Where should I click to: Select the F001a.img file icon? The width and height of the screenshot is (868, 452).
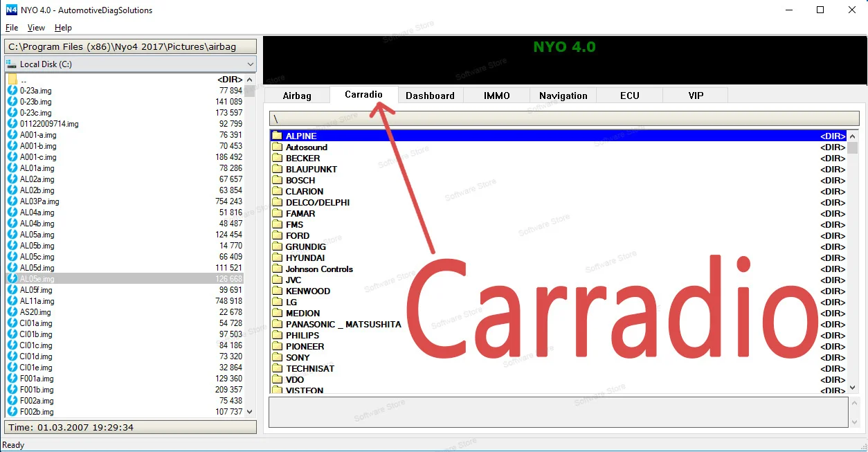(12, 379)
